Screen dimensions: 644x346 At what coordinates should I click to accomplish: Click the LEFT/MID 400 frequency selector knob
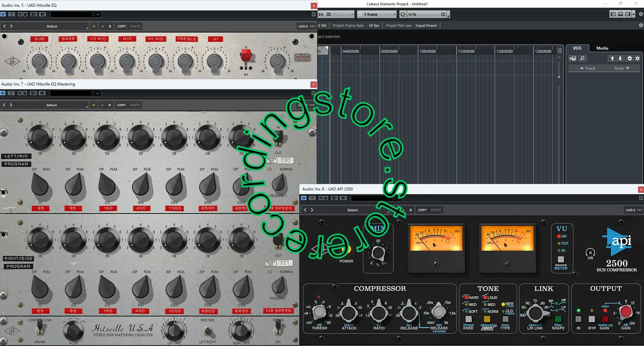pos(141,186)
